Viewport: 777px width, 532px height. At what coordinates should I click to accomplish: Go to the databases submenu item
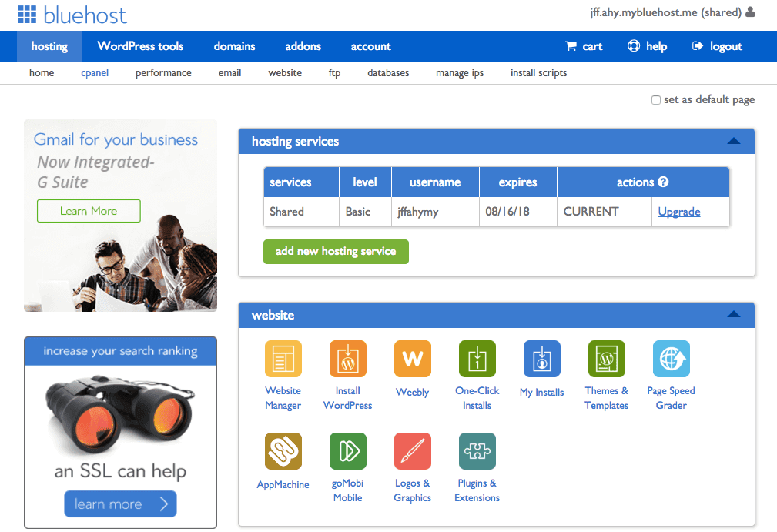pyautogui.click(x=388, y=73)
